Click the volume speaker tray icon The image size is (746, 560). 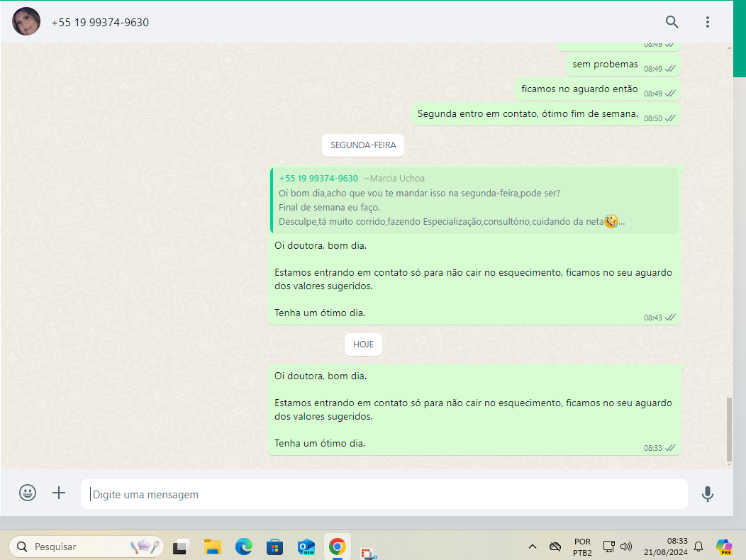626,547
